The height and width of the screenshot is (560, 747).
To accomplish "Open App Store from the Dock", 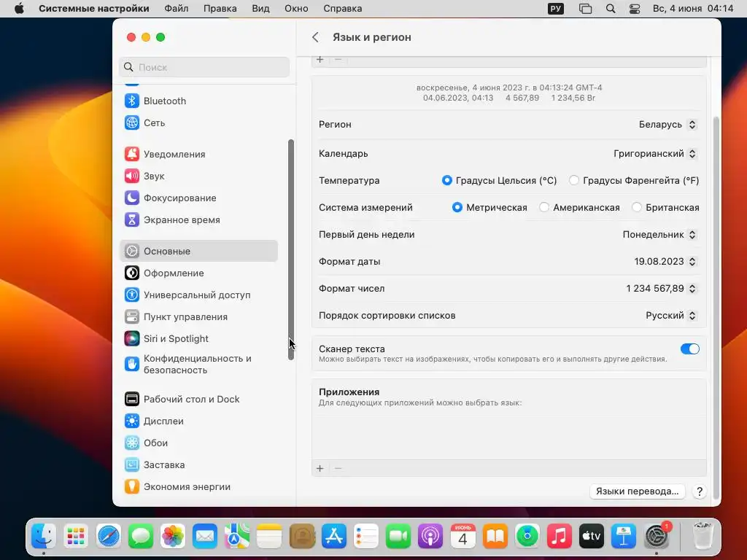I will [334, 537].
